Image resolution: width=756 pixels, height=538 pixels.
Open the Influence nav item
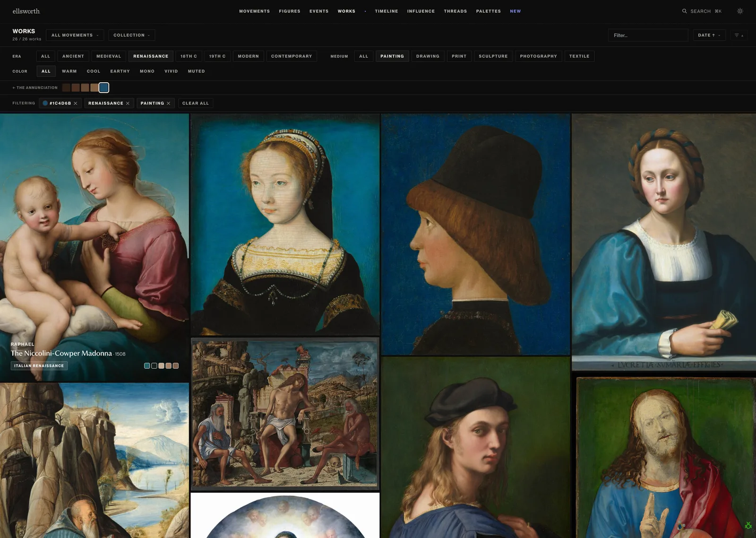421,11
